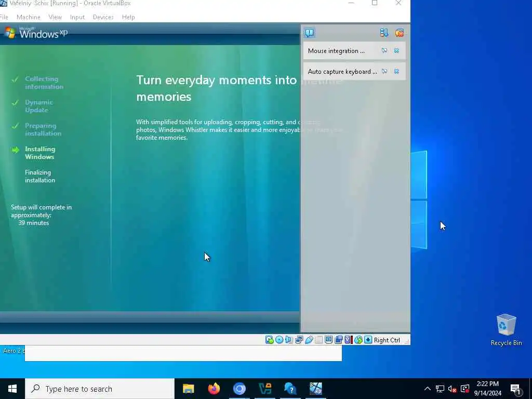Click the recording status icon
The height and width of the screenshot is (399, 532).
click(x=338, y=340)
